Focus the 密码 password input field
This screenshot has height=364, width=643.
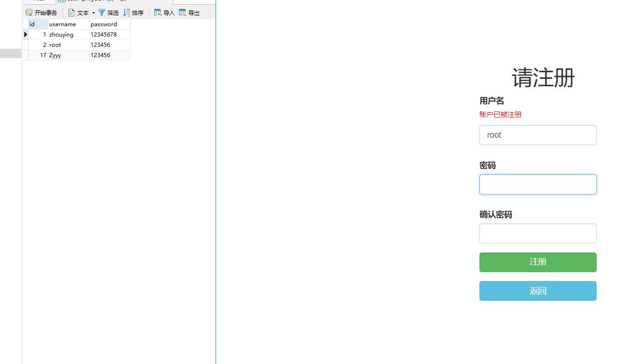[538, 184]
